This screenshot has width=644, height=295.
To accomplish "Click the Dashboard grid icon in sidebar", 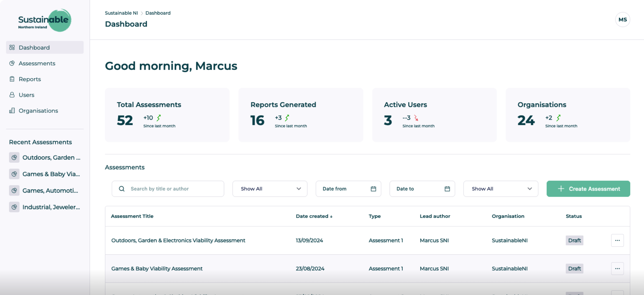I will tap(12, 48).
